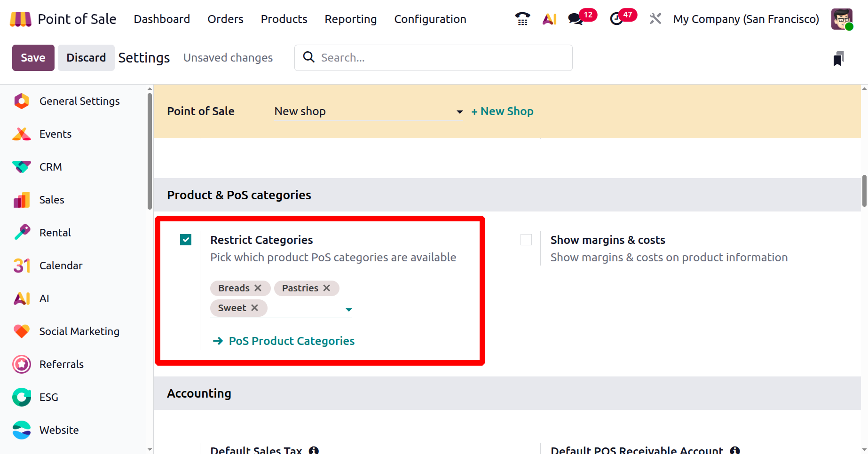Open the AI assistant icon in navbar
Screen dimensions: 868x454
(549, 19)
